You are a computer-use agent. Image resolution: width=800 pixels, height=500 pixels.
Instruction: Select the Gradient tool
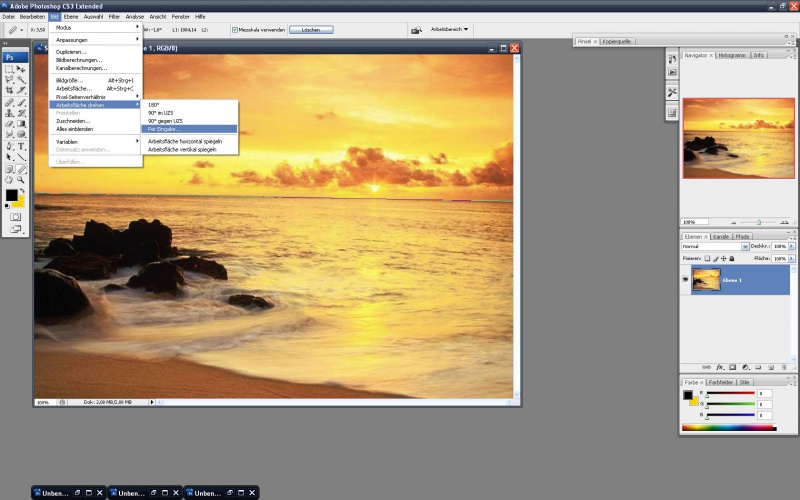(21, 124)
